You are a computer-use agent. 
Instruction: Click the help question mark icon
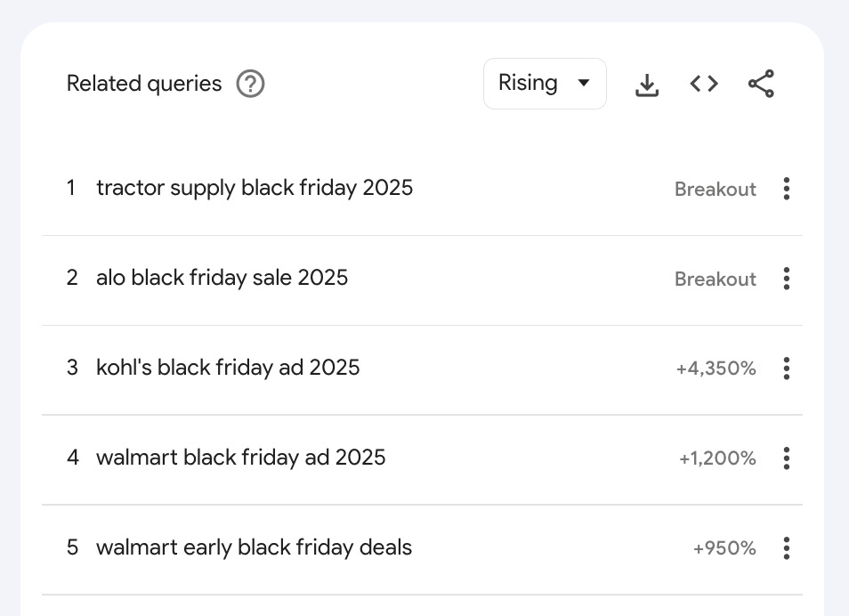[250, 85]
